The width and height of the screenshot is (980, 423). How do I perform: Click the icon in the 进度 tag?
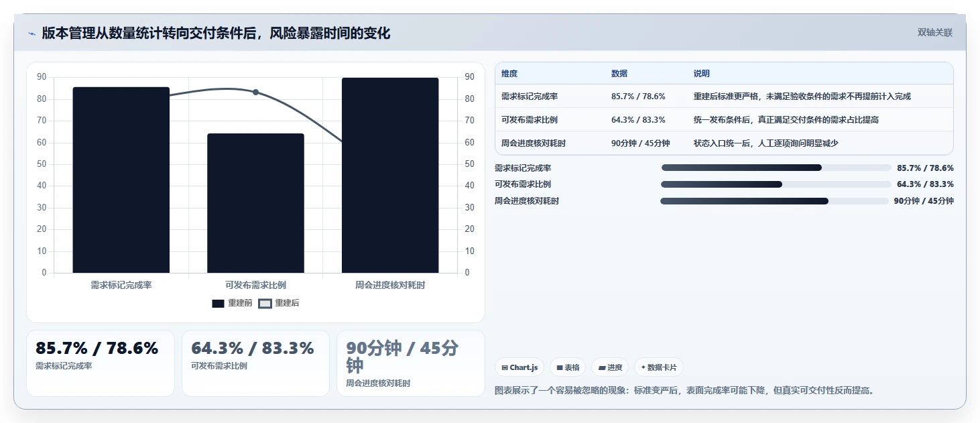click(602, 368)
